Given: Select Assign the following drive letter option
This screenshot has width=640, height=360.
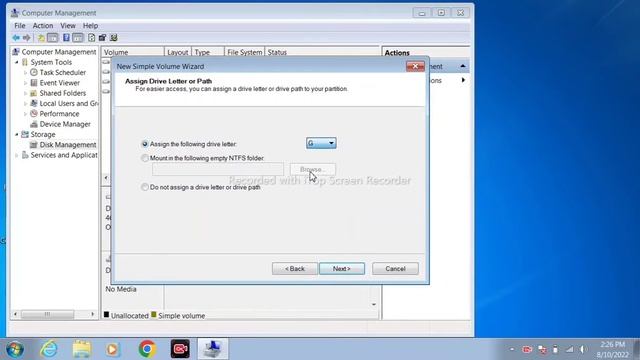Looking at the screenshot, I should click(x=145, y=144).
